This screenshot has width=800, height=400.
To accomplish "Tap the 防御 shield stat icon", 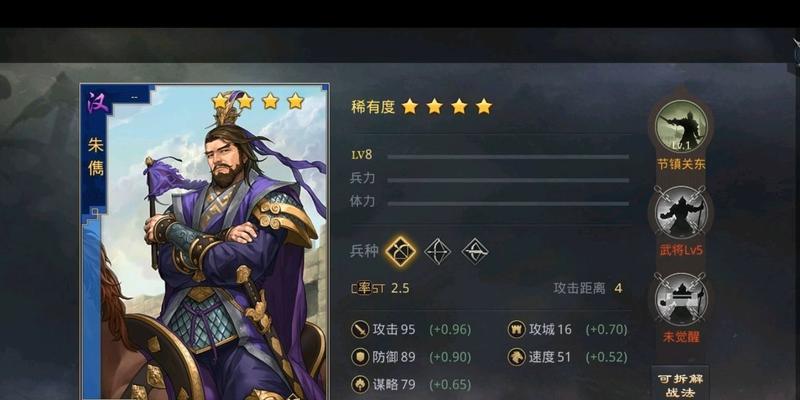I will point(360,357).
